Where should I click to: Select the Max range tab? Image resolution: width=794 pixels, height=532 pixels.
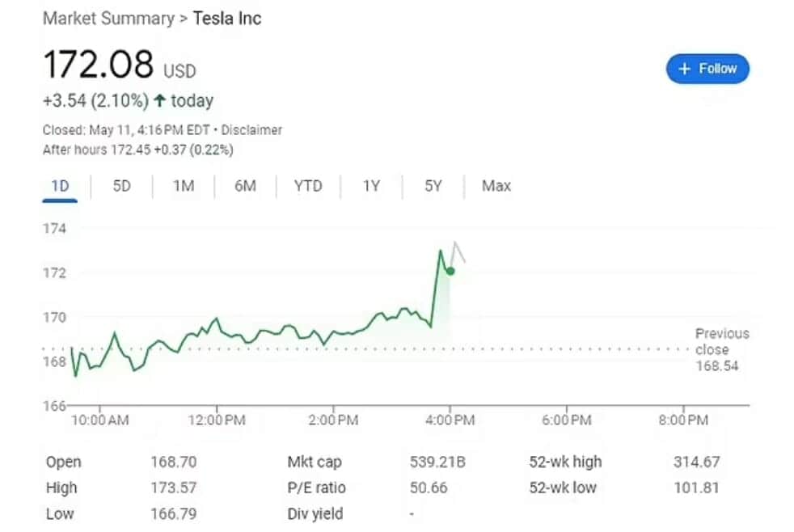tap(496, 186)
